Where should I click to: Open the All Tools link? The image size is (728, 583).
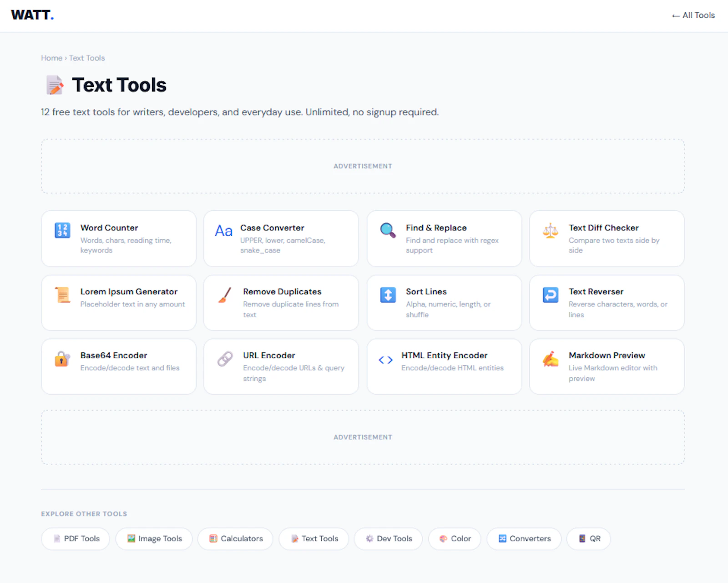coord(693,15)
